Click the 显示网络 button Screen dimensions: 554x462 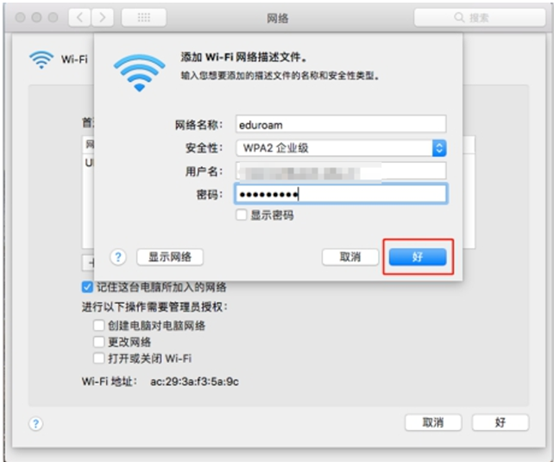coord(170,257)
